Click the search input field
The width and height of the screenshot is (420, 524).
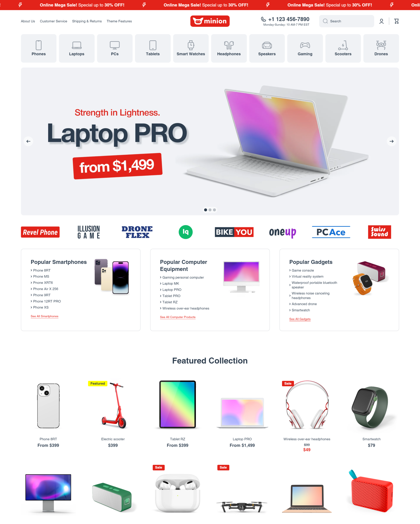(x=346, y=21)
